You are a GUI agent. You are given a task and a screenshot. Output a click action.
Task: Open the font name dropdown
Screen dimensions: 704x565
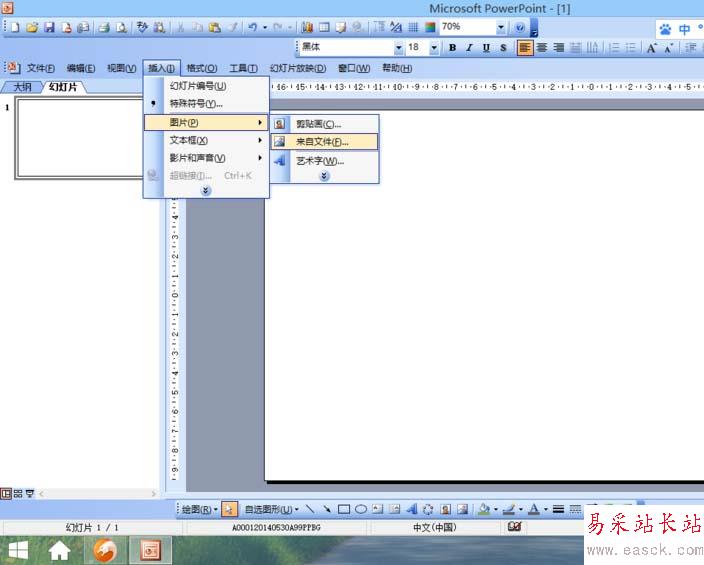click(x=399, y=47)
